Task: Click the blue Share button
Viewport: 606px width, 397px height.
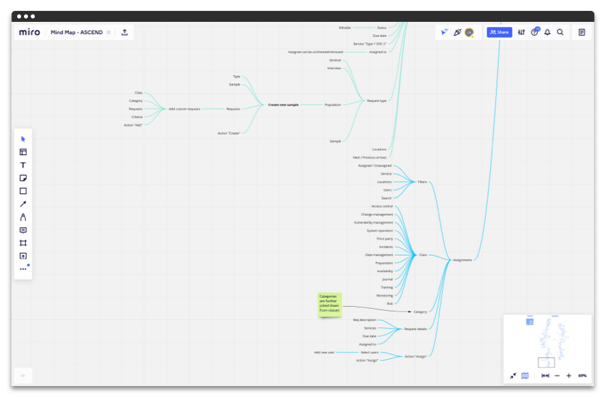Action: tap(499, 32)
